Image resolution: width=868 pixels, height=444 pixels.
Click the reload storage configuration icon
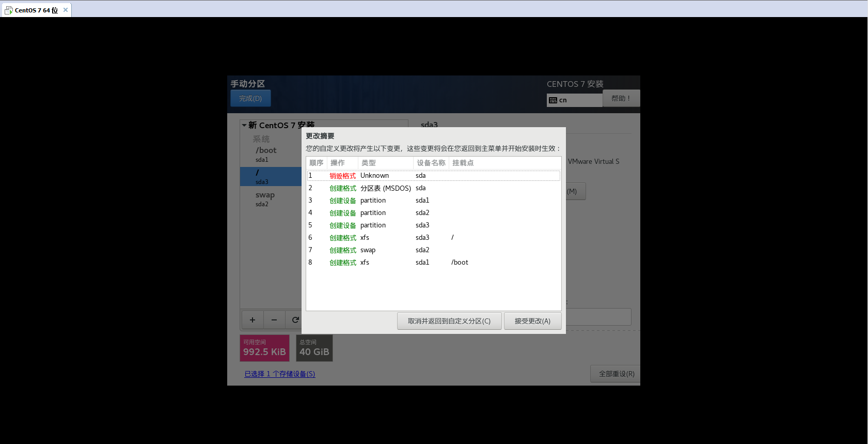295,320
